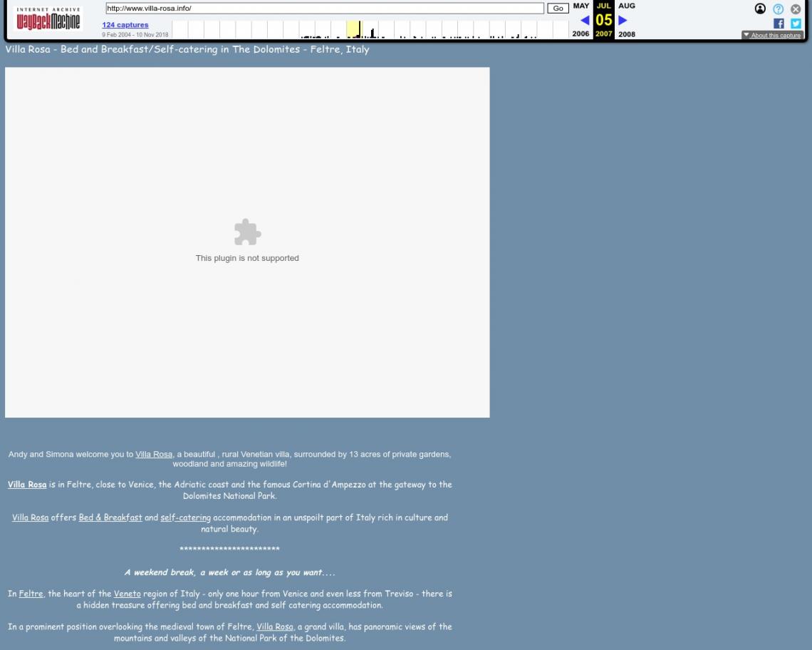
Task: Click the 'This plugin is not supported' message
Action: pyautogui.click(x=247, y=258)
